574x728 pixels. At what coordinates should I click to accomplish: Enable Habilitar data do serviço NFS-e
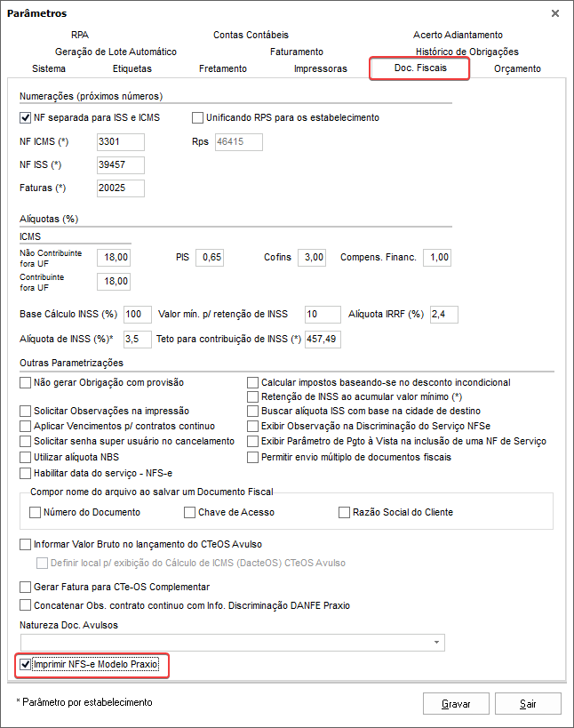point(25,474)
